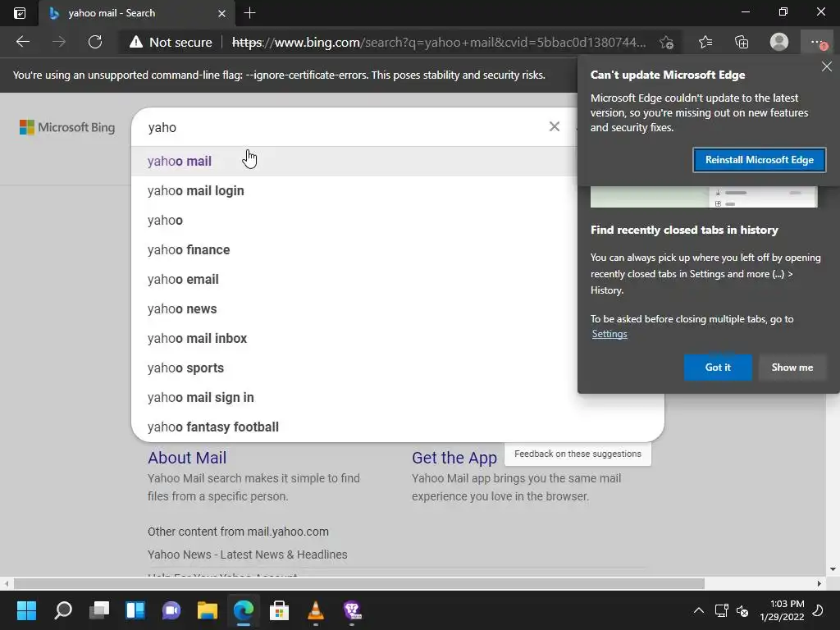Click the horizontal scrollbar right arrow
Image resolution: width=840 pixels, height=630 pixels.
click(x=819, y=583)
